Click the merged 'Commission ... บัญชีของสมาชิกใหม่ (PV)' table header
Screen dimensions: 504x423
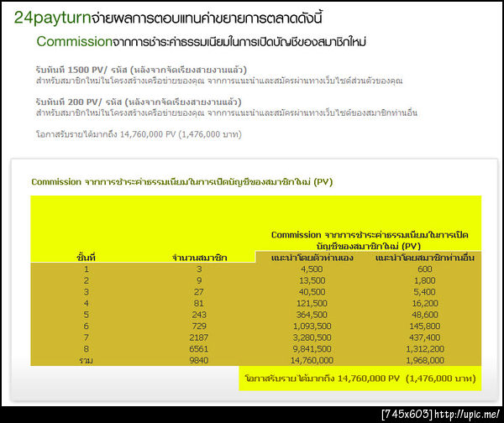[370, 240]
